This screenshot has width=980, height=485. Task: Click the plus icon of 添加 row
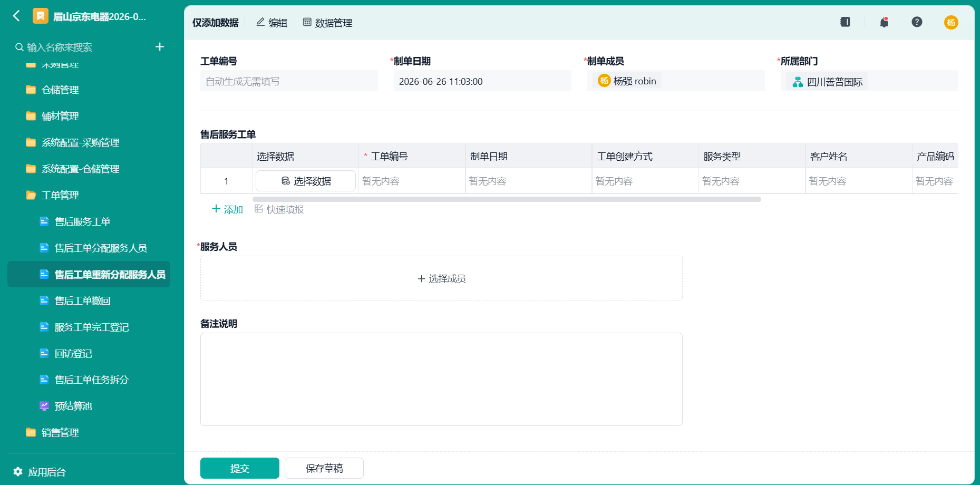point(216,209)
